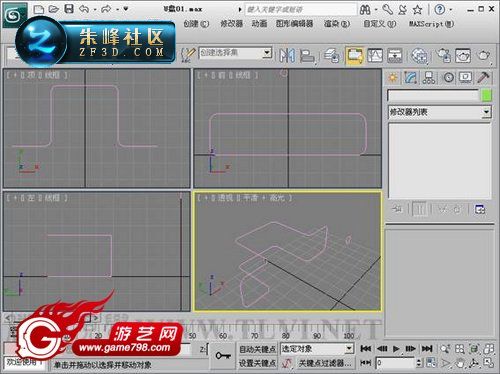The height and width of the screenshot is (374, 500).
Task: Toggle 自动关键点 auto key mode
Action: coord(257,349)
